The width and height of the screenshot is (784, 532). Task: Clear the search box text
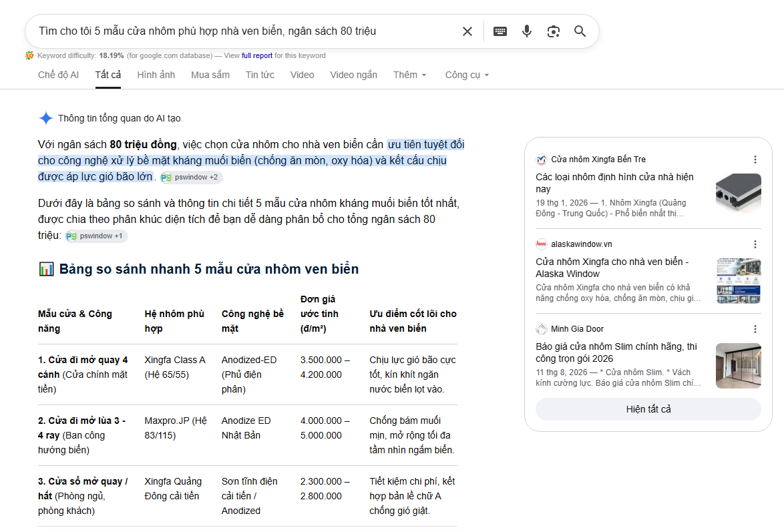467,31
